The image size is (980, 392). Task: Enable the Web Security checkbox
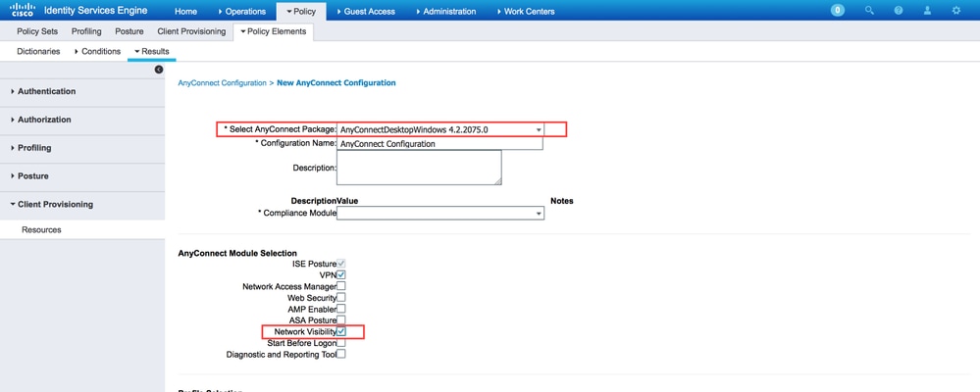341,297
